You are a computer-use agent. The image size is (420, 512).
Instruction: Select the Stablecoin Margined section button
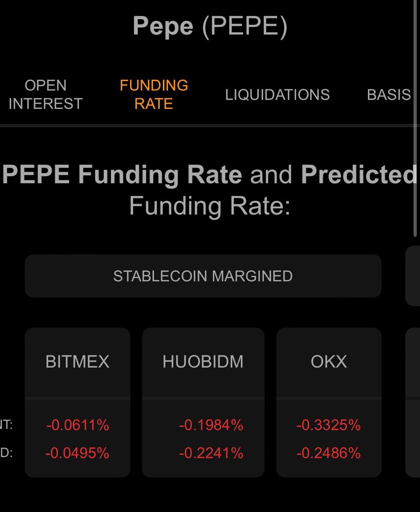point(203,276)
